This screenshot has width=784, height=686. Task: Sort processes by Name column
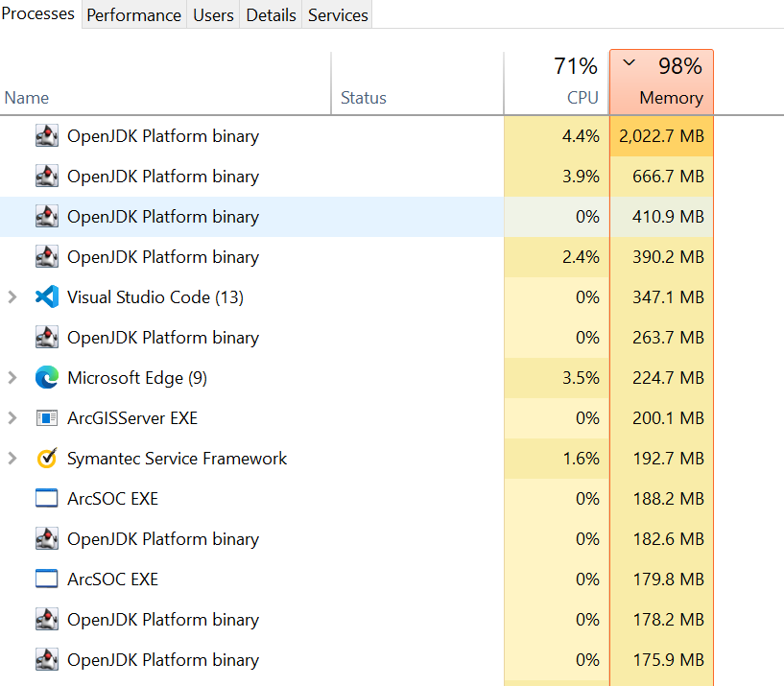(x=165, y=83)
